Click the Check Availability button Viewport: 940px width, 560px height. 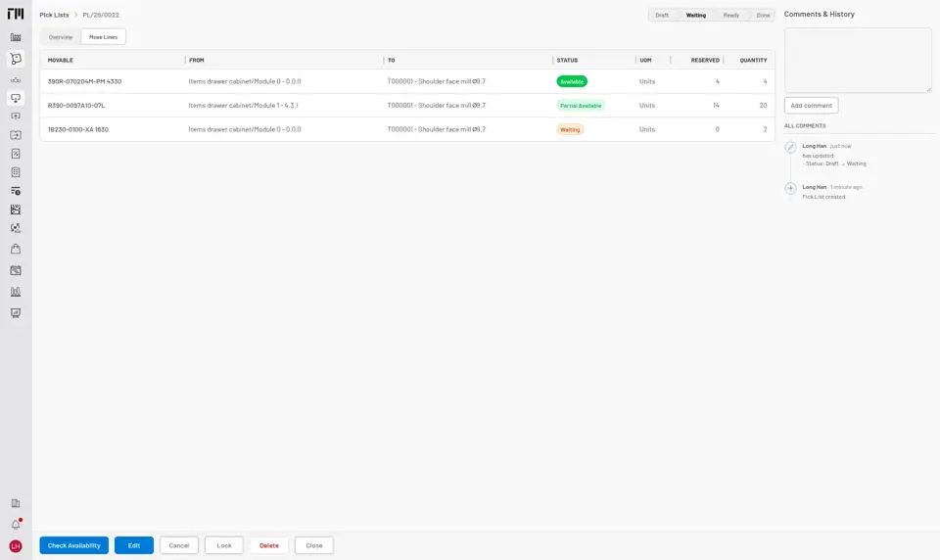pos(74,545)
